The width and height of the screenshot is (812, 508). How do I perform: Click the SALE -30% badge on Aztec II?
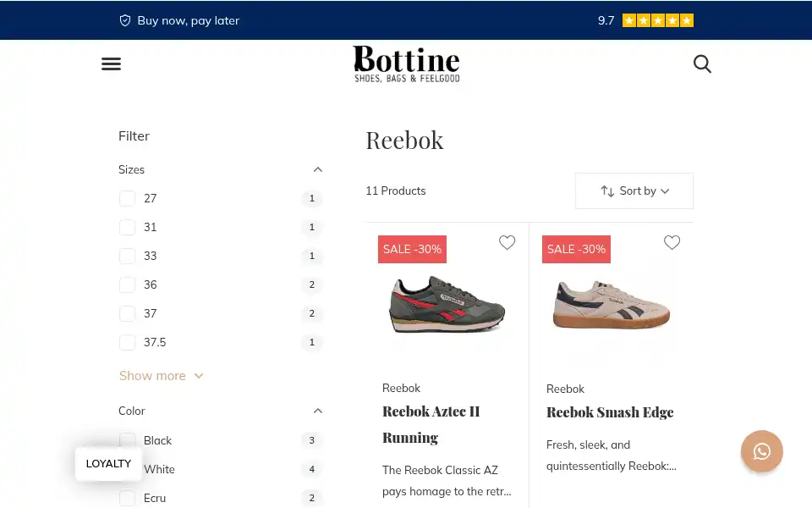coord(412,249)
